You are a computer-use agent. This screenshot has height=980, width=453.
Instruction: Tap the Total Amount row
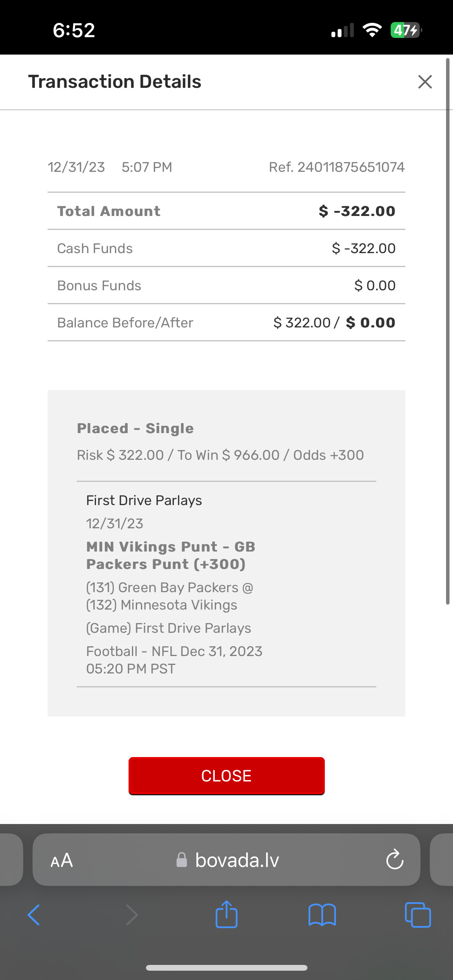click(x=226, y=211)
